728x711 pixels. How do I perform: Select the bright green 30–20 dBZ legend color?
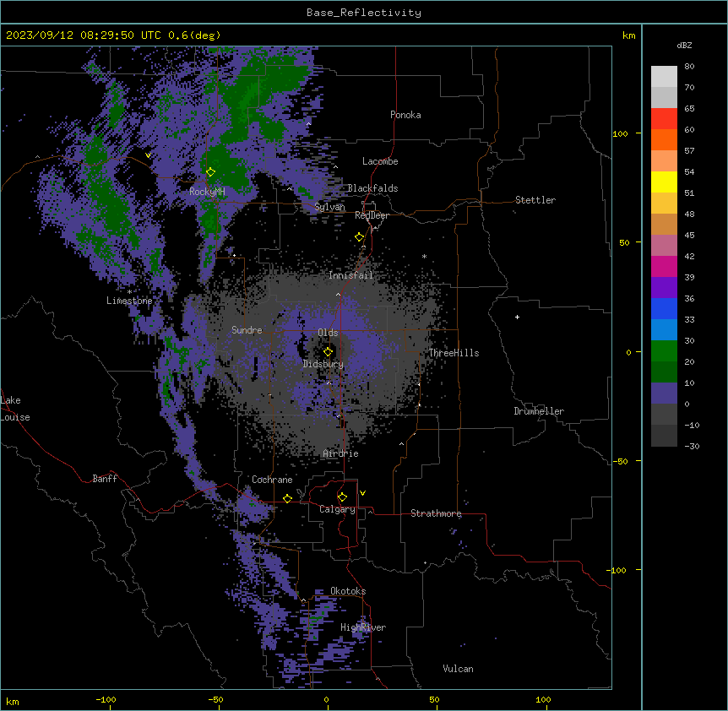click(x=664, y=351)
